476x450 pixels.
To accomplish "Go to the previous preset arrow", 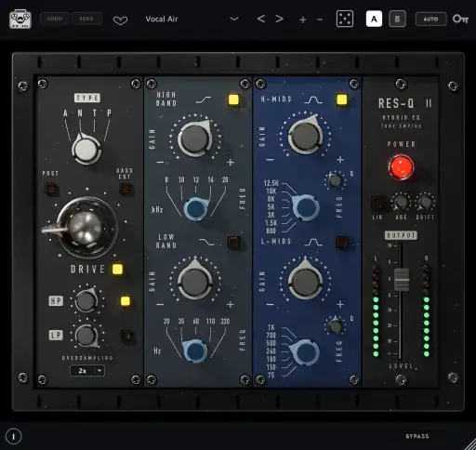I will pyautogui.click(x=261, y=19).
